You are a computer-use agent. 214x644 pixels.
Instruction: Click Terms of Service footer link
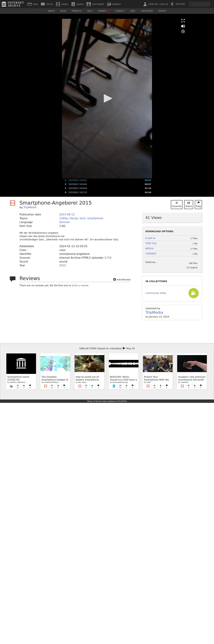[107, 401]
